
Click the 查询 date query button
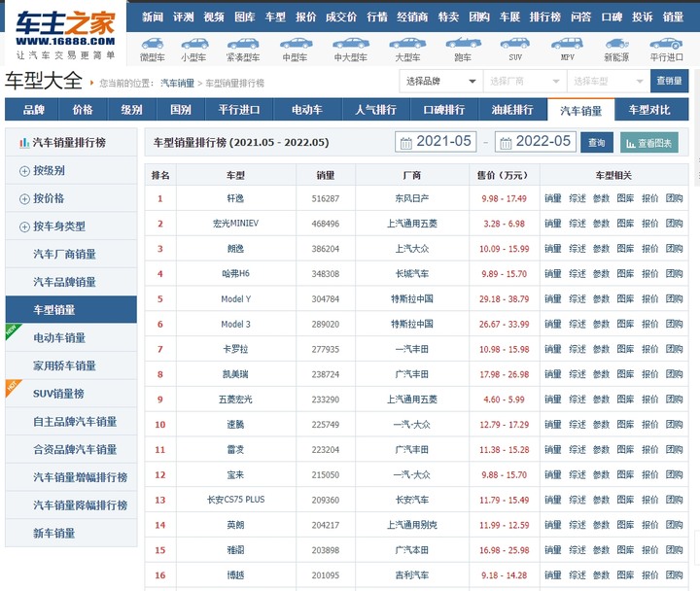pos(596,142)
